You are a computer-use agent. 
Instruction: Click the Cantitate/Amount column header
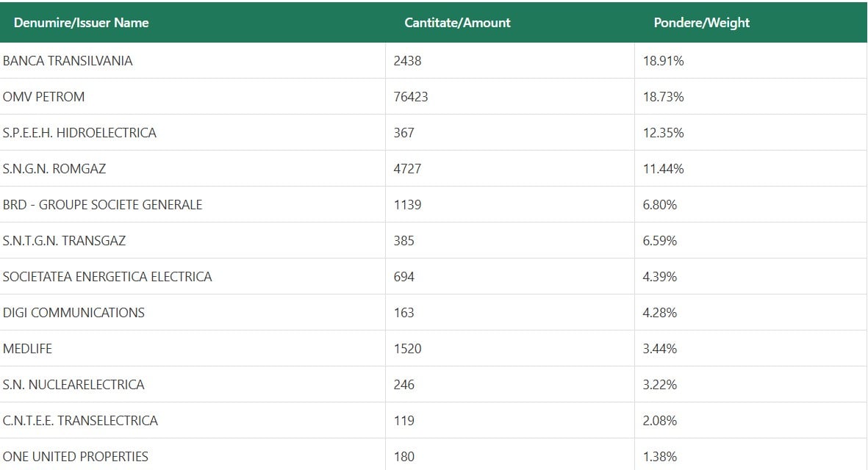[x=457, y=23]
